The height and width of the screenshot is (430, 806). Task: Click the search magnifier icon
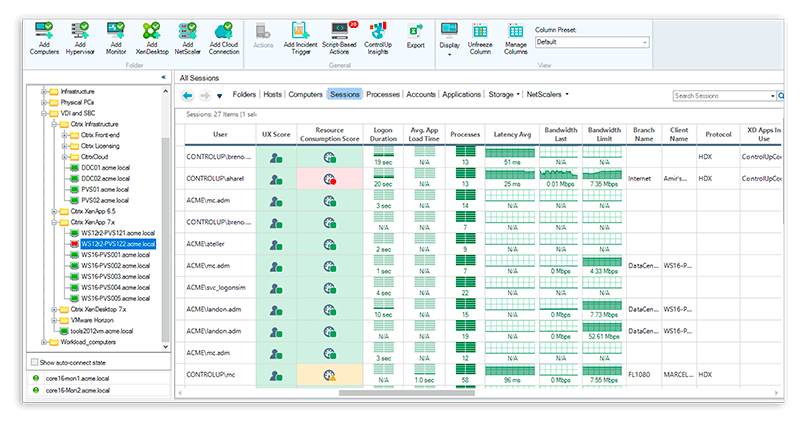tap(781, 96)
